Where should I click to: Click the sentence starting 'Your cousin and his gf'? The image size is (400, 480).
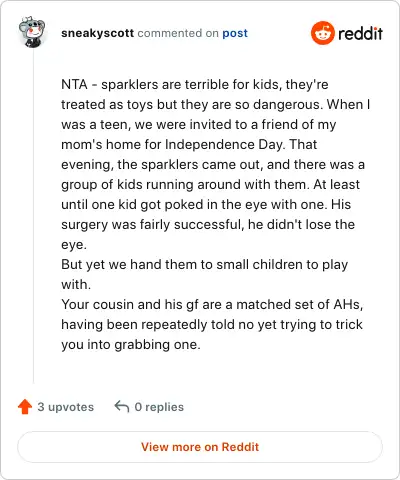(212, 325)
